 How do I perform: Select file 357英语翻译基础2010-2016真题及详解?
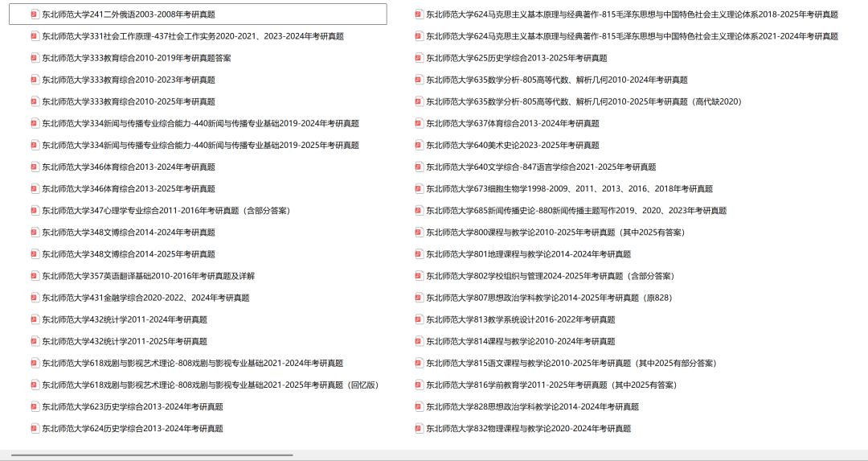click(149, 276)
